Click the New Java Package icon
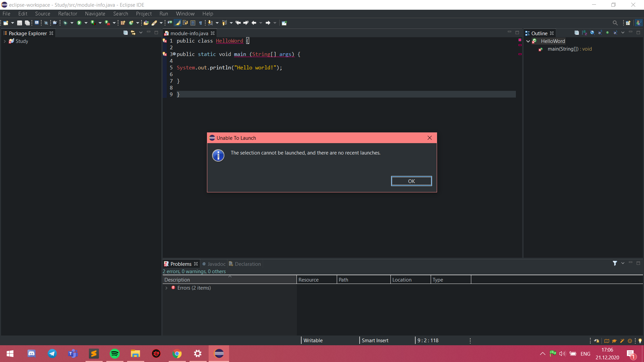The width and height of the screenshot is (644, 362). point(123,23)
